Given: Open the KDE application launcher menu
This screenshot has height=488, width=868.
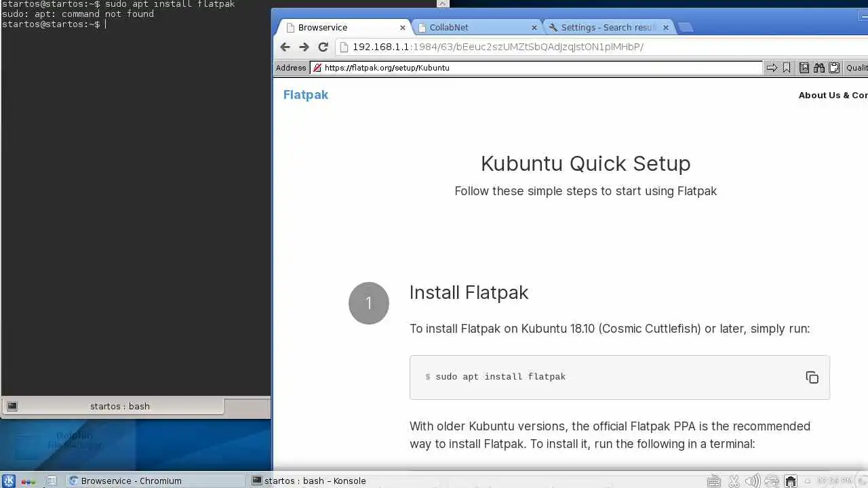Looking at the screenshot, I should [x=9, y=481].
